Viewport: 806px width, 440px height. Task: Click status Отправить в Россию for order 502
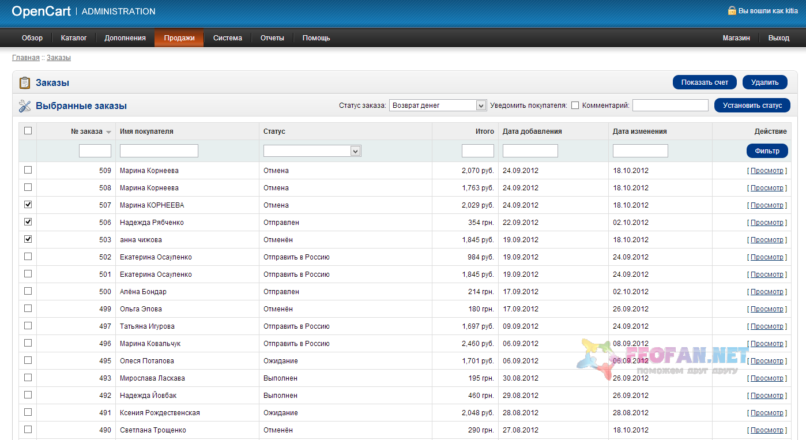(296, 257)
